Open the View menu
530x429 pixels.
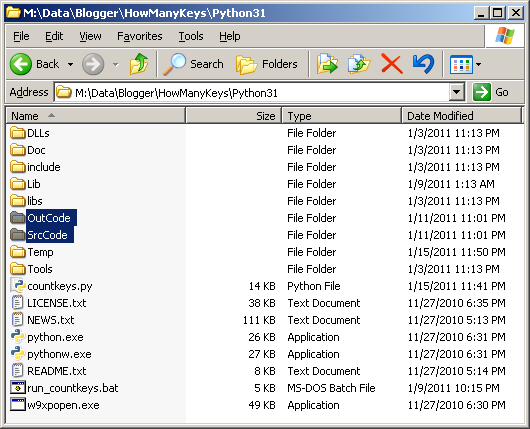[x=90, y=36]
